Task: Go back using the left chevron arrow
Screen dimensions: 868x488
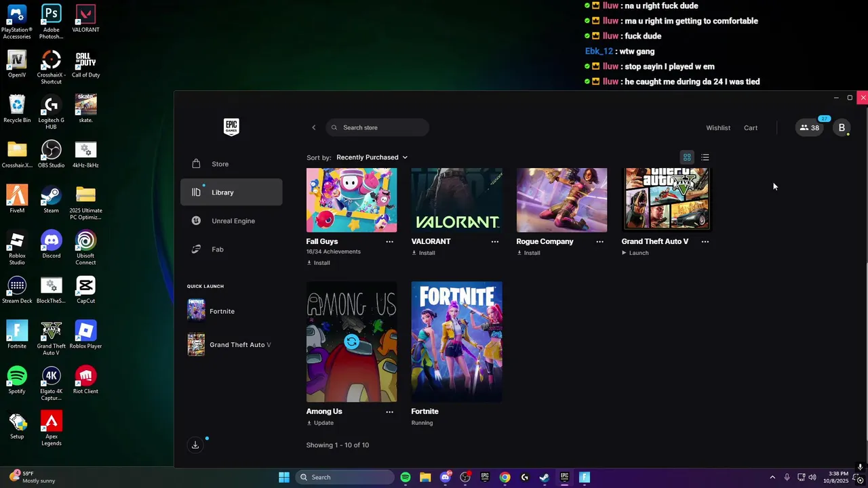Action: click(x=313, y=127)
